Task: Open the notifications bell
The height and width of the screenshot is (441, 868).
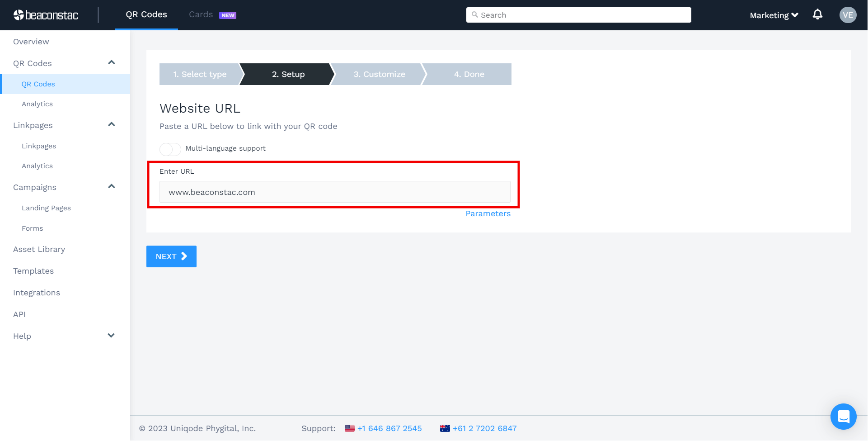Action: 817,15
